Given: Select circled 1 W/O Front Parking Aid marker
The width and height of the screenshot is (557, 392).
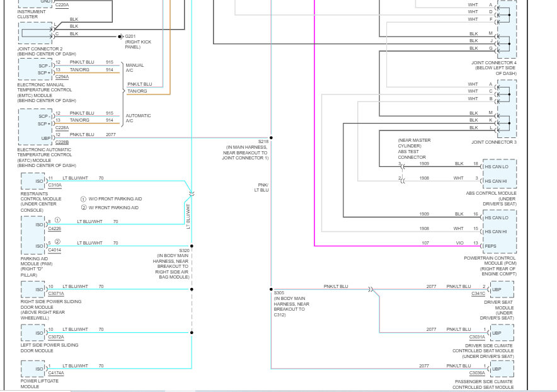Looking at the screenshot, I should pos(83,199).
